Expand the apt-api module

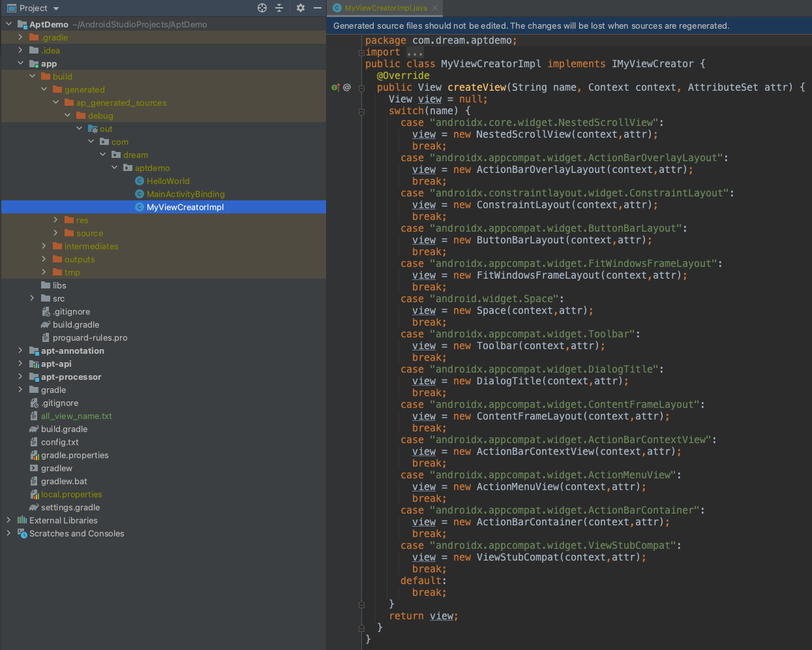20,364
